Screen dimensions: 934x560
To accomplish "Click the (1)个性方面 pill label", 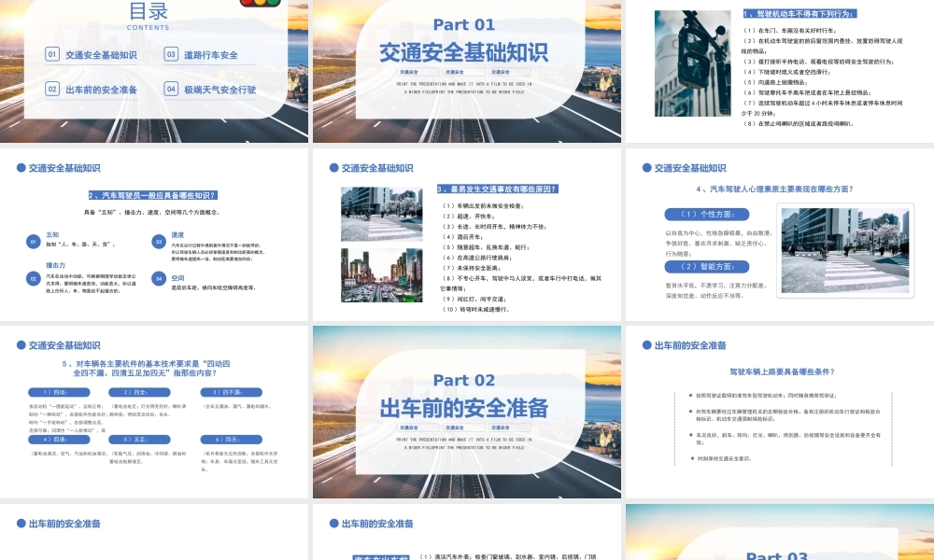I will tap(707, 215).
